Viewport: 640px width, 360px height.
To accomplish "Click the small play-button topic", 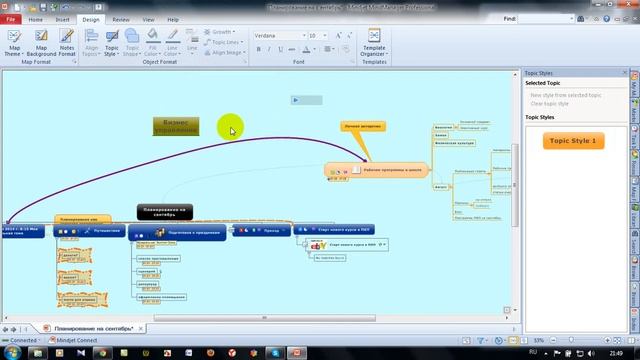I will pos(307,100).
